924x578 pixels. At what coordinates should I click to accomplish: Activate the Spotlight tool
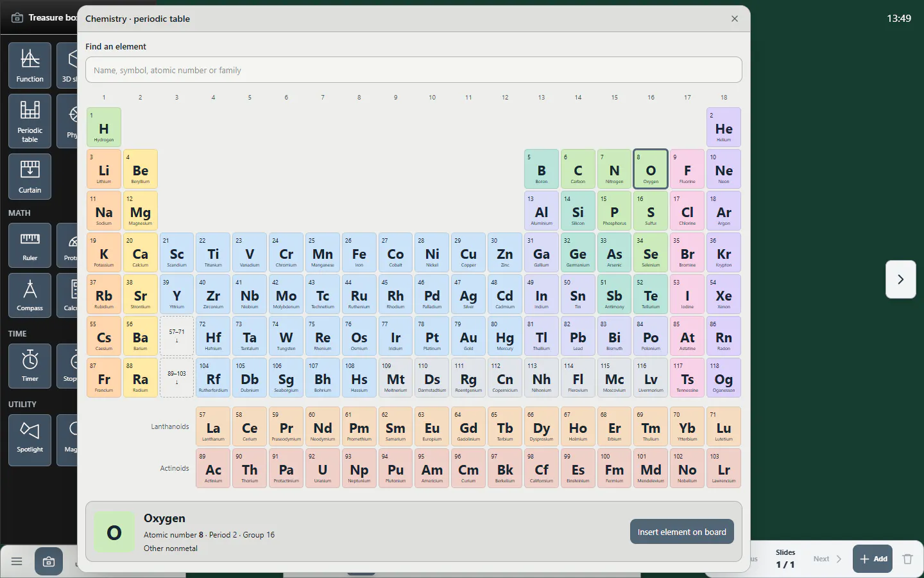point(30,437)
